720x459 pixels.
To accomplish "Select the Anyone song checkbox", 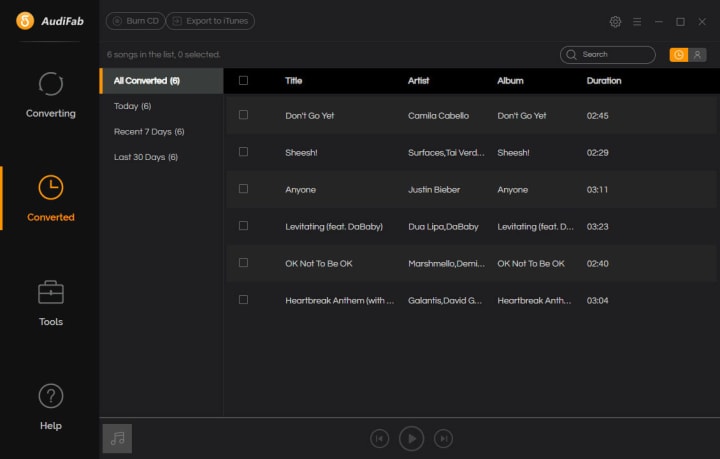I will (x=243, y=189).
